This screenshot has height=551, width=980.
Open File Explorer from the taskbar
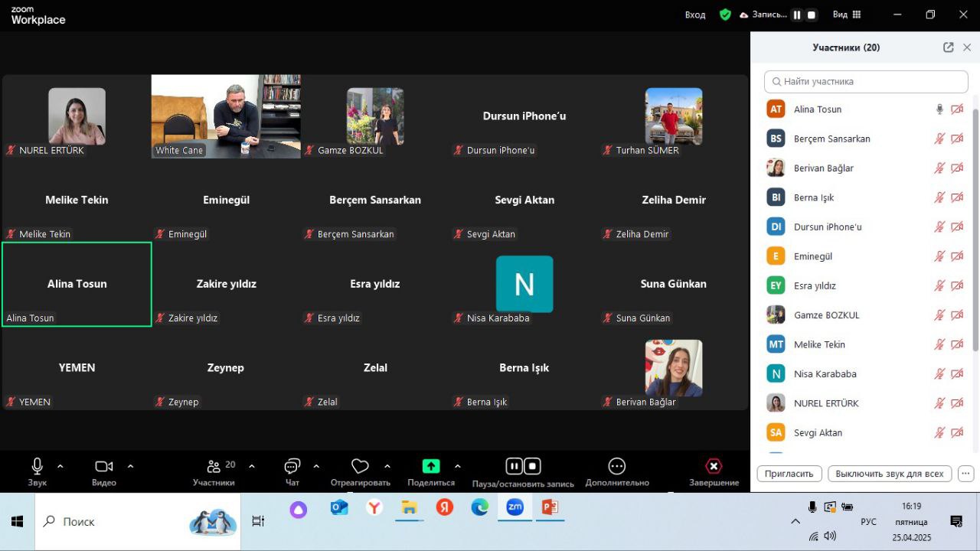[x=410, y=507]
